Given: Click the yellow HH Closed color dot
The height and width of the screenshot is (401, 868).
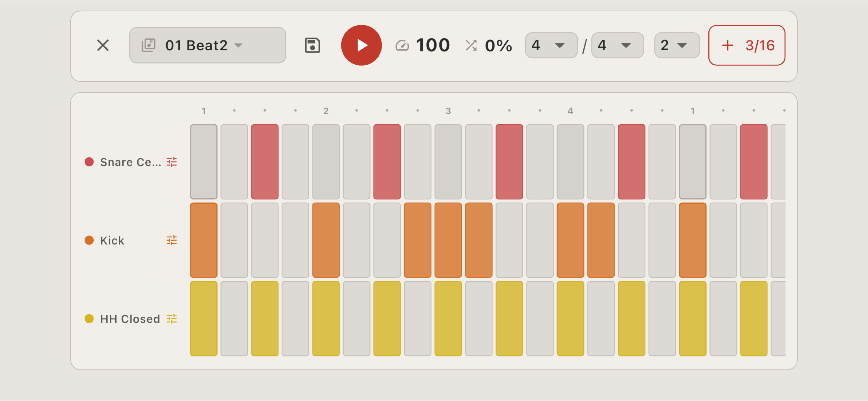Looking at the screenshot, I should point(89,319).
